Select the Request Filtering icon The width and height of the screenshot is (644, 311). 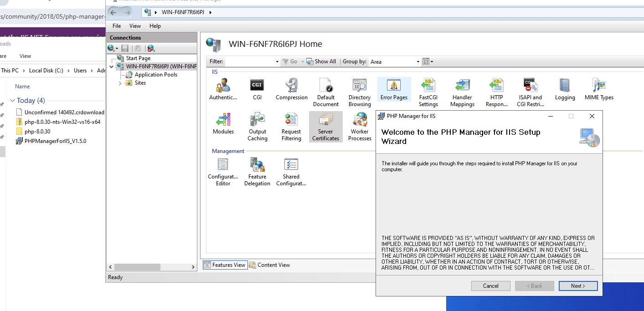click(x=291, y=126)
